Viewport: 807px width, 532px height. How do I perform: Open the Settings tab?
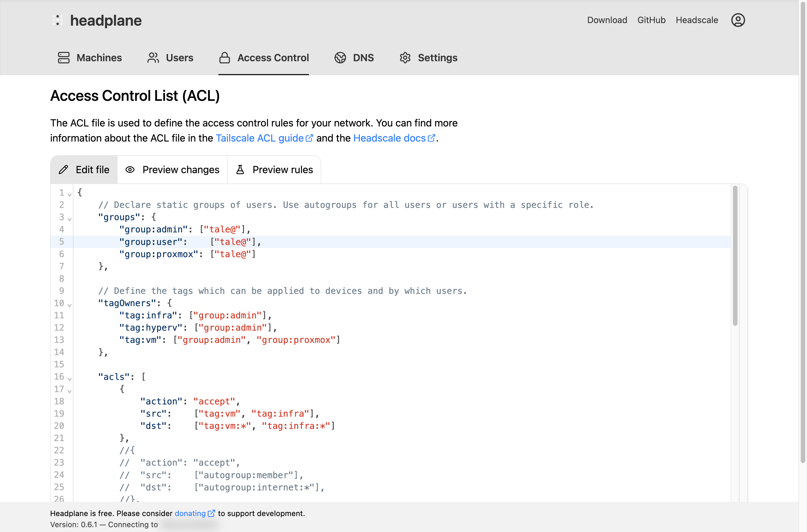pos(428,58)
